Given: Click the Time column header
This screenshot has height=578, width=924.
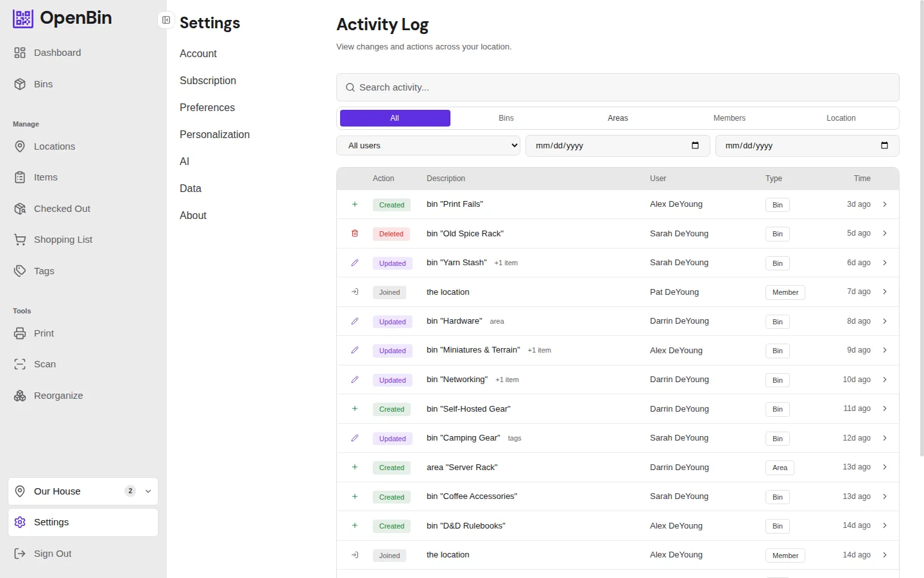Looking at the screenshot, I should [x=862, y=179].
